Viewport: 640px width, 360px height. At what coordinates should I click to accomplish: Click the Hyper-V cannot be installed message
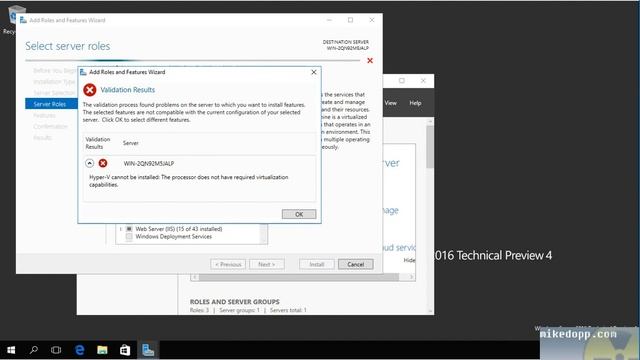[189, 181]
